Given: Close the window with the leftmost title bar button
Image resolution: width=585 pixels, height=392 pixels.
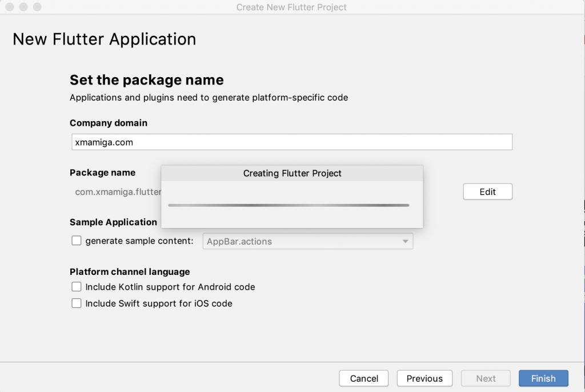Looking at the screenshot, I should click(x=10, y=7).
